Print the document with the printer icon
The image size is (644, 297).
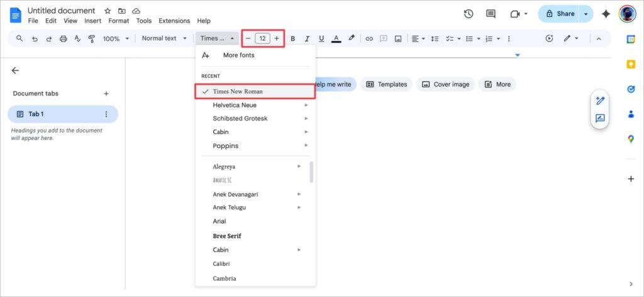point(64,38)
